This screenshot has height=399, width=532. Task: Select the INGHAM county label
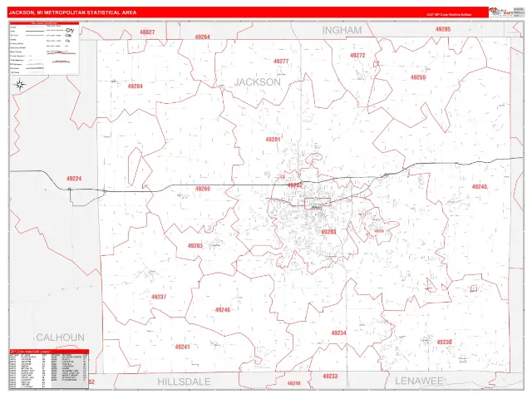click(342, 31)
